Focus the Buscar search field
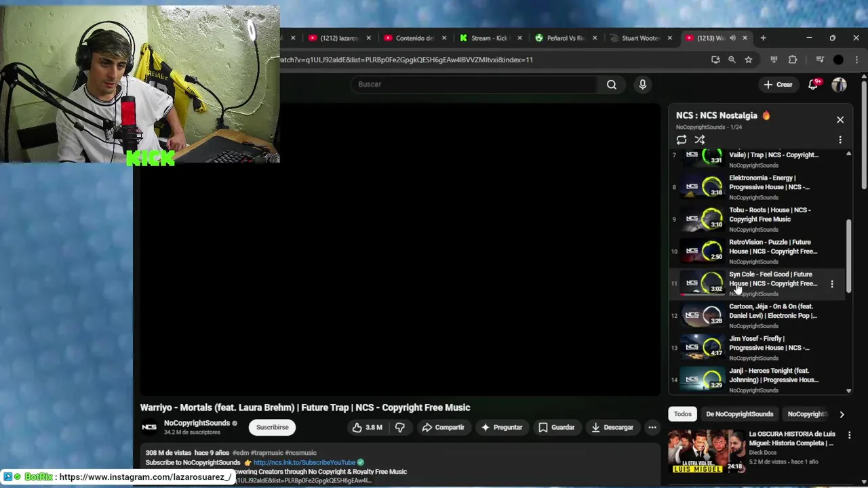This screenshot has width=868, height=488. tap(475, 84)
